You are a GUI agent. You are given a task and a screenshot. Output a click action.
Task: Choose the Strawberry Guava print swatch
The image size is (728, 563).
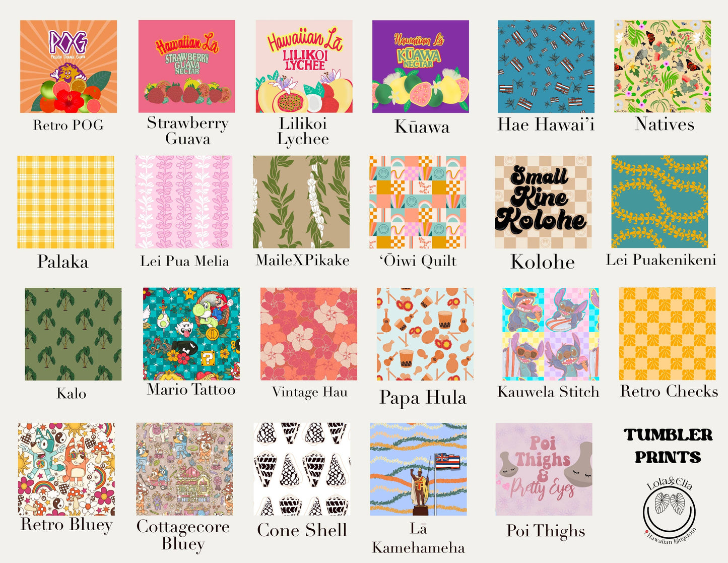click(187, 67)
